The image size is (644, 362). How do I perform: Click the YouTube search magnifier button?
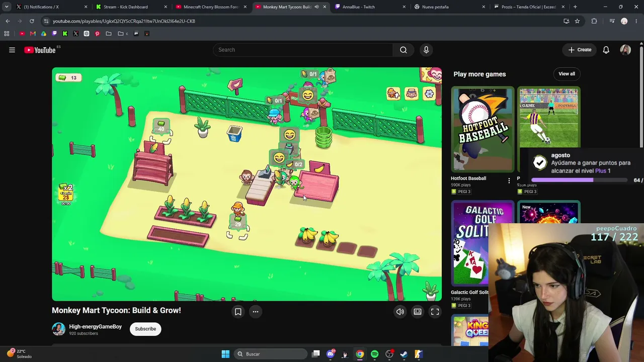point(404,50)
